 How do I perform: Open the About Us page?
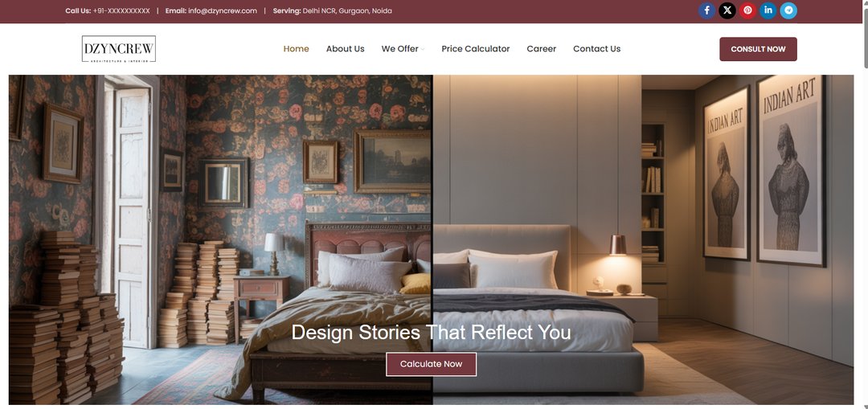click(345, 49)
